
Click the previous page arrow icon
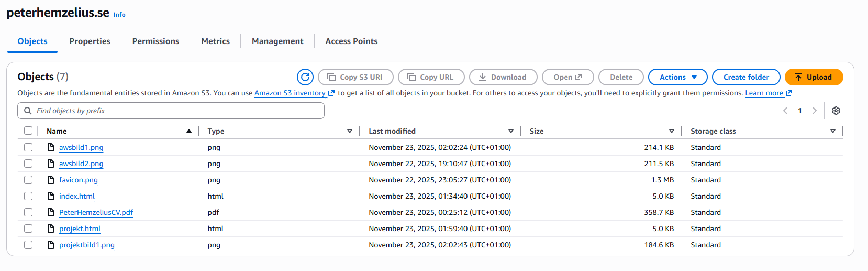point(785,111)
